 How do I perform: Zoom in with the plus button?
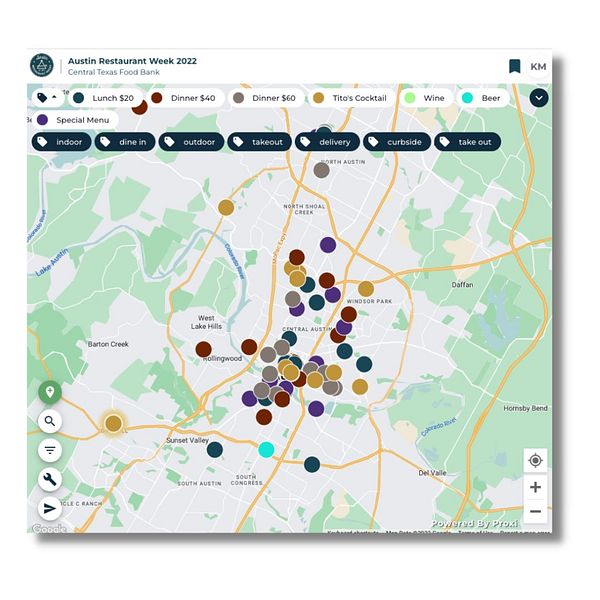[535, 487]
